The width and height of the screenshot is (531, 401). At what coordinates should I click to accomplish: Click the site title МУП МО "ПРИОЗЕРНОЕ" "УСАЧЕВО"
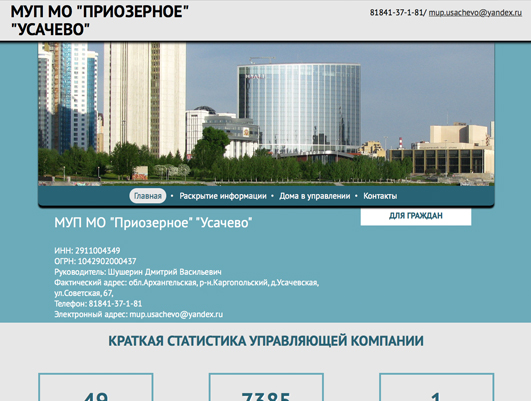100,20
